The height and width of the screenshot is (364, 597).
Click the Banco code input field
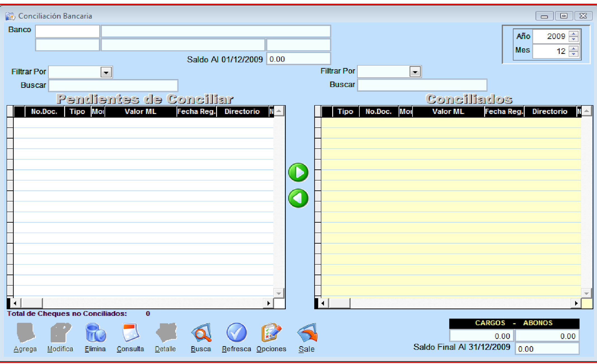click(67, 31)
